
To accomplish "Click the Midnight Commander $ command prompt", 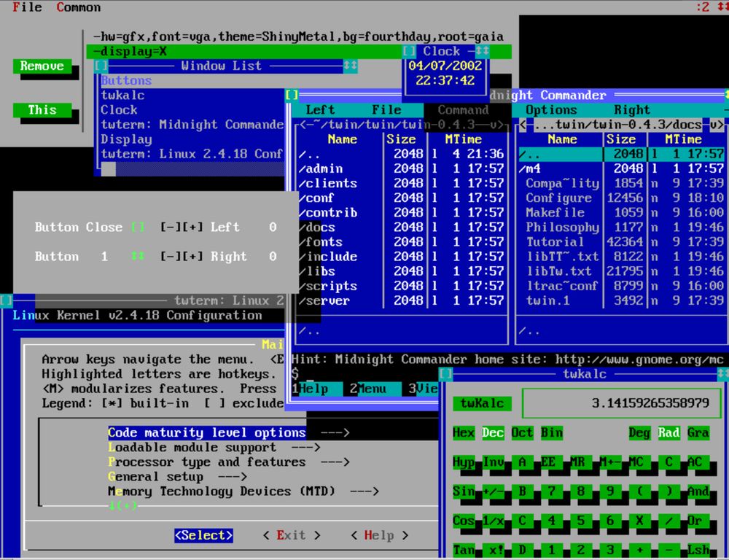I will click(x=295, y=373).
